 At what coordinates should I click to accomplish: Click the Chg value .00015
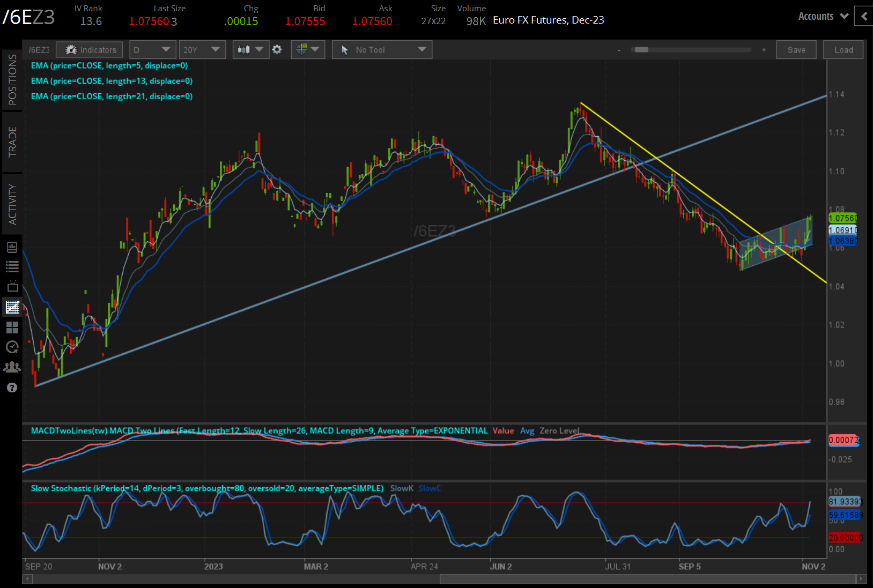click(241, 21)
